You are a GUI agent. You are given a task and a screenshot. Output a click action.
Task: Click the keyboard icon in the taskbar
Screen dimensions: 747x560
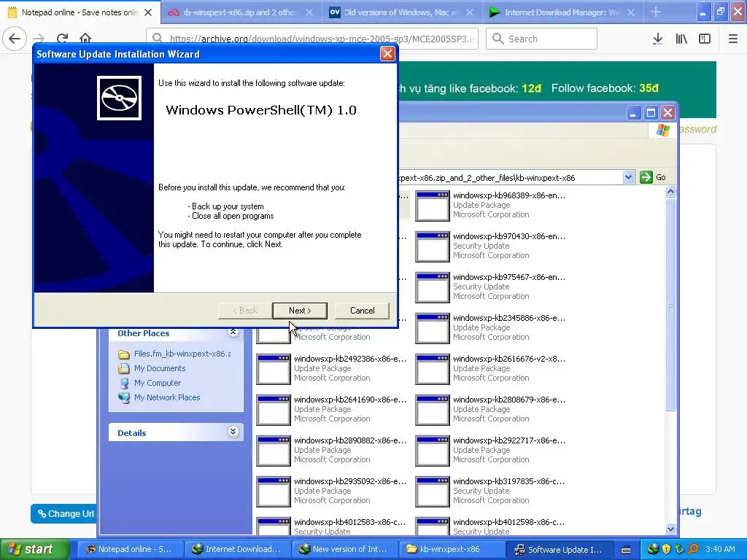(x=626, y=550)
